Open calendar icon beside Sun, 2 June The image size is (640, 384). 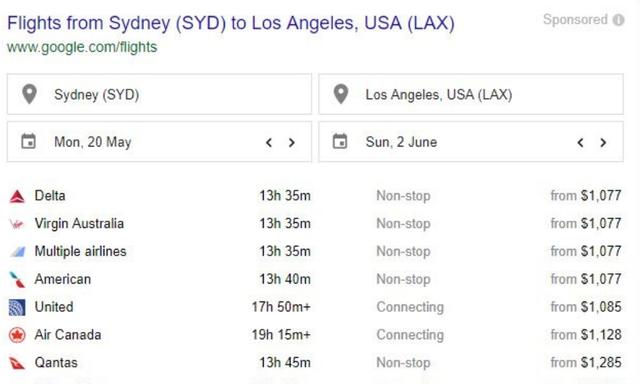pos(340,141)
